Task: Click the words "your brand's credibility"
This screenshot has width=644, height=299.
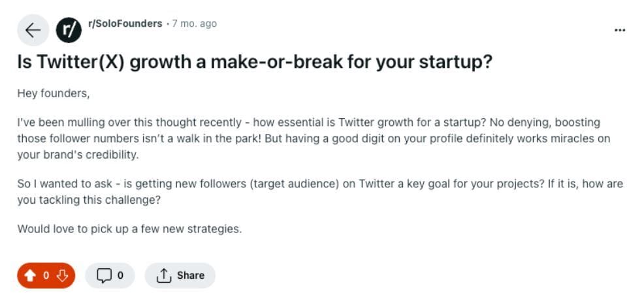Action: pyautogui.click(x=78, y=155)
